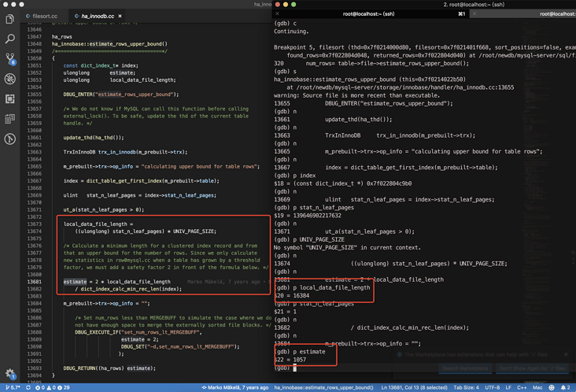This screenshot has height=392, width=576.
Task: Click code line 13681 with estimate assignment
Action: pos(116,281)
